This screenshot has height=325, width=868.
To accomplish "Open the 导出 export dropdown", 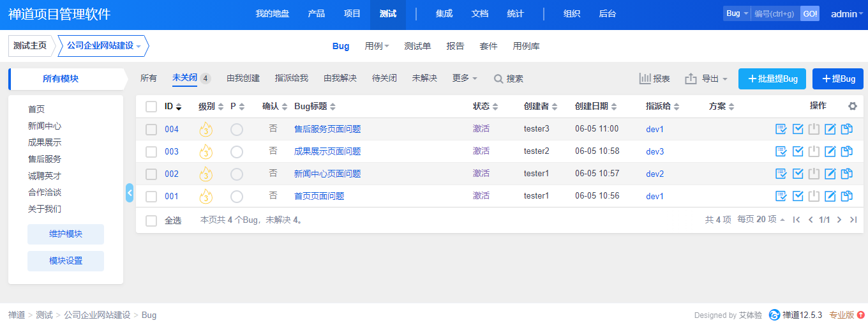I will (x=707, y=79).
